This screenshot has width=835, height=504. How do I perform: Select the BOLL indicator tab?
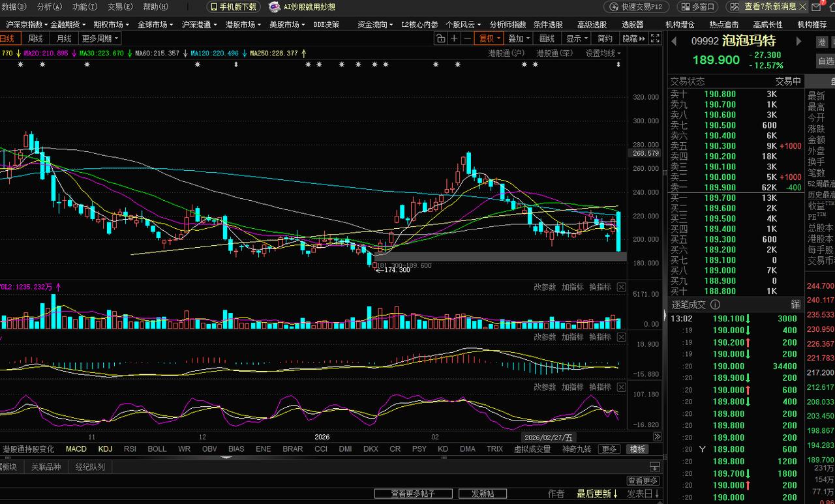click(x=157, y=449)
